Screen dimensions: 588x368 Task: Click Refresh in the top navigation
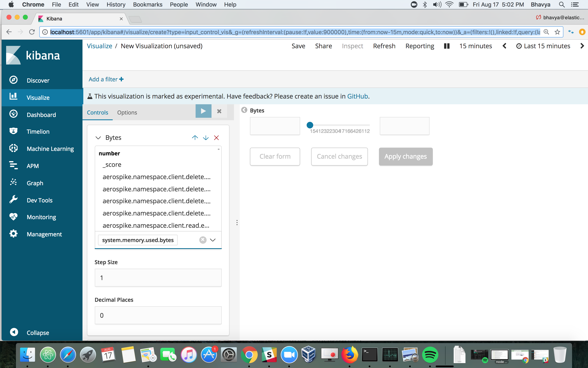click(384, 46)
